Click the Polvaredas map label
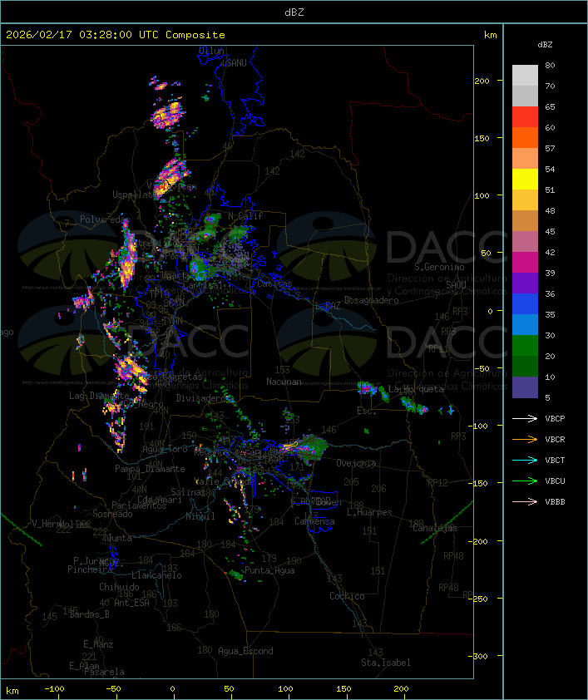The height and width of the screenshot is (700, 588). 105,219
